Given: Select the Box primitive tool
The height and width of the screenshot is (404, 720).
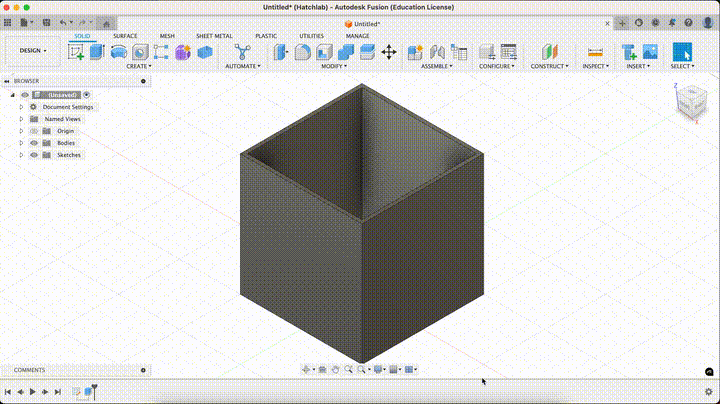Looking at the screenshot, I should click(205, 52).
